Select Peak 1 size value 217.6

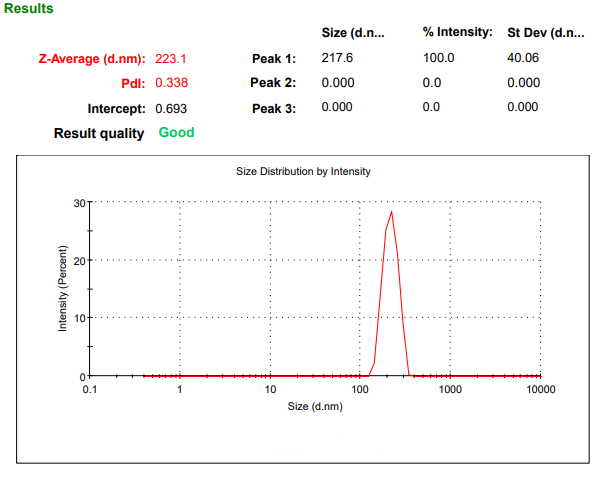tap(337, 58)
